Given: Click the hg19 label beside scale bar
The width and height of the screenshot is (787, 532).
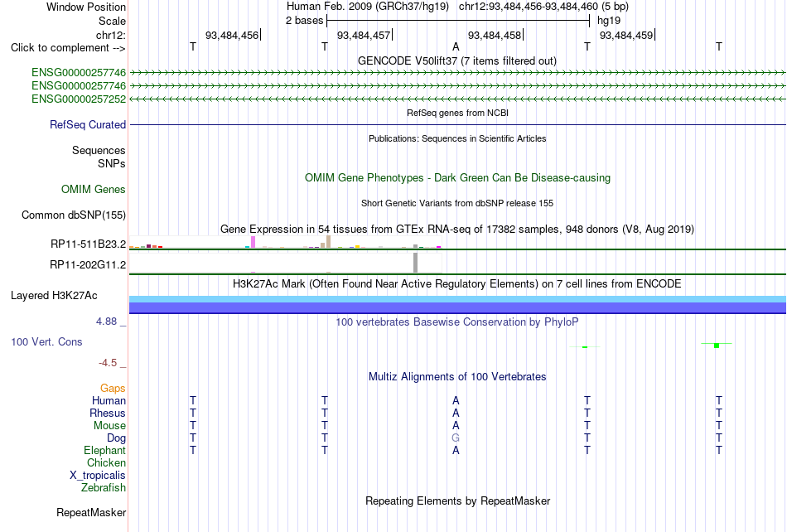Looking at the screenshot, I should tap(609, 21).
